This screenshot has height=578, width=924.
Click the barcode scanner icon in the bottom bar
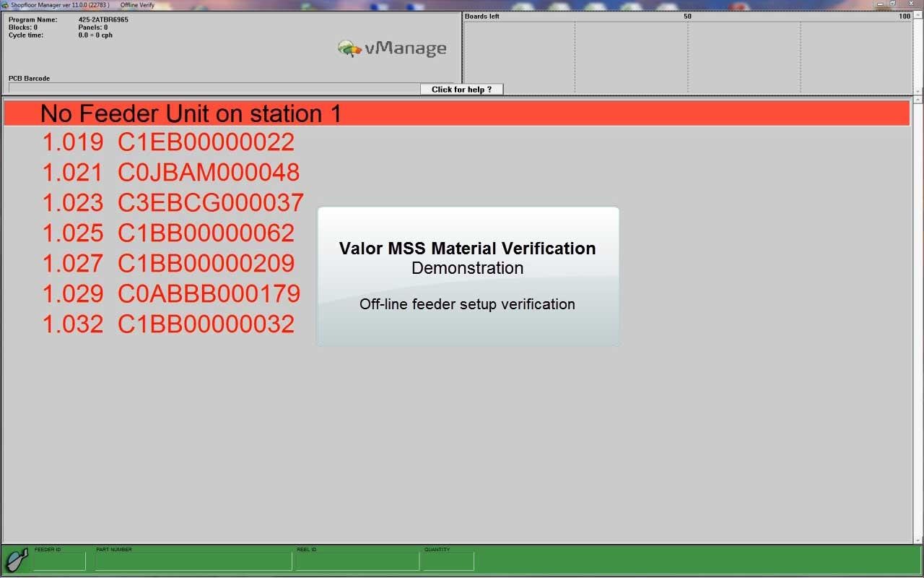tap(17, 561)
